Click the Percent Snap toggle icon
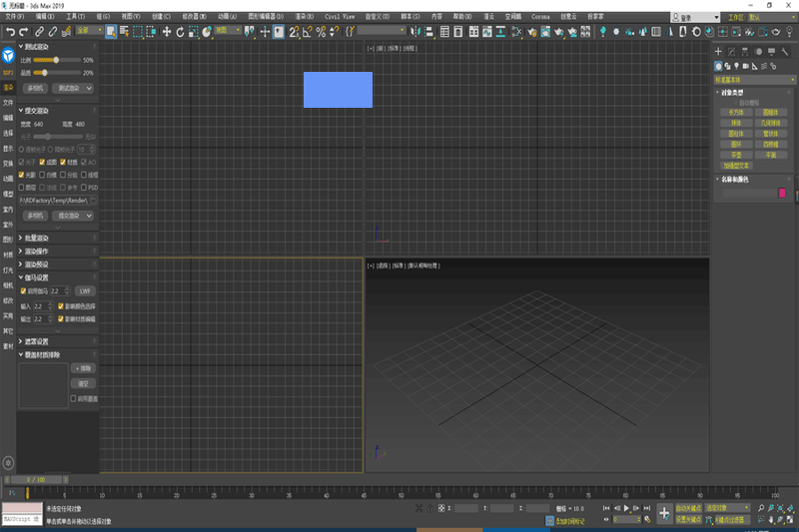Screen dimensions: 799x532 pyautogui.click(x=320, y=32)
